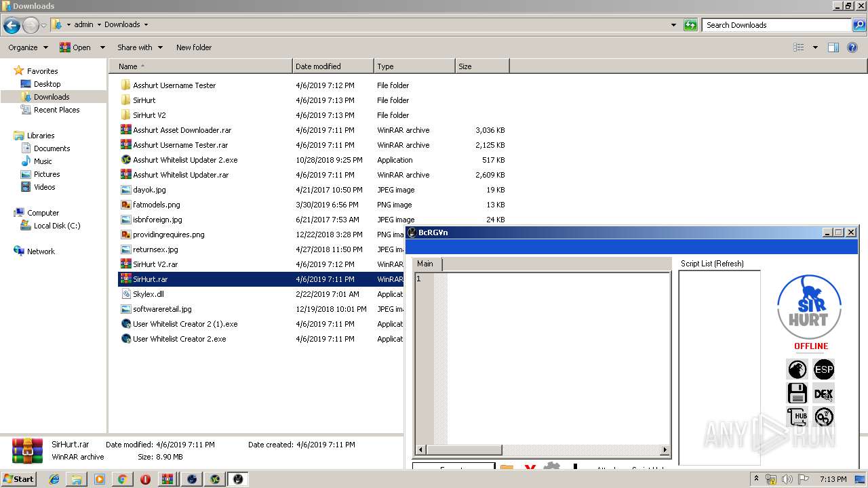Click the search magnifier icon in Explorer
868x488 pixels.
pyautogui.click(x=859, y=25)
